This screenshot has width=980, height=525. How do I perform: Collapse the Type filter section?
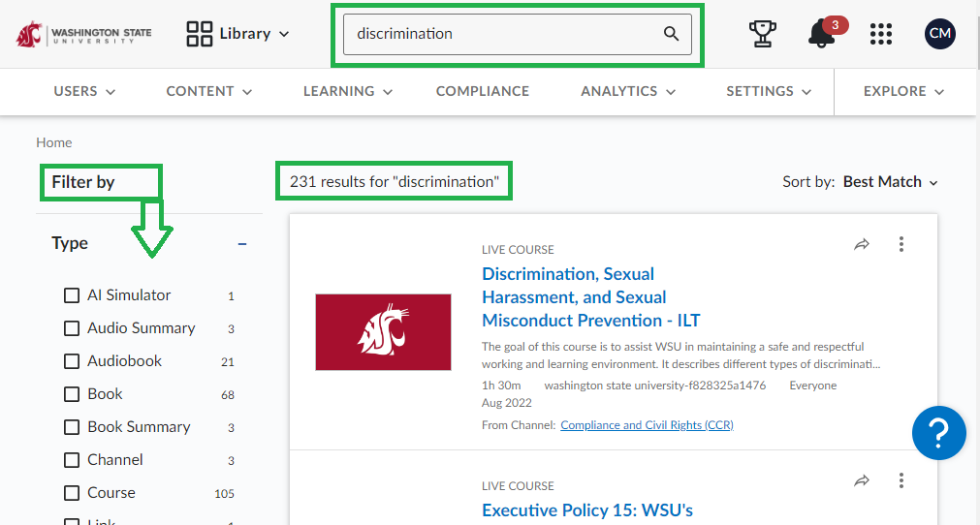(x=242, y=244)
